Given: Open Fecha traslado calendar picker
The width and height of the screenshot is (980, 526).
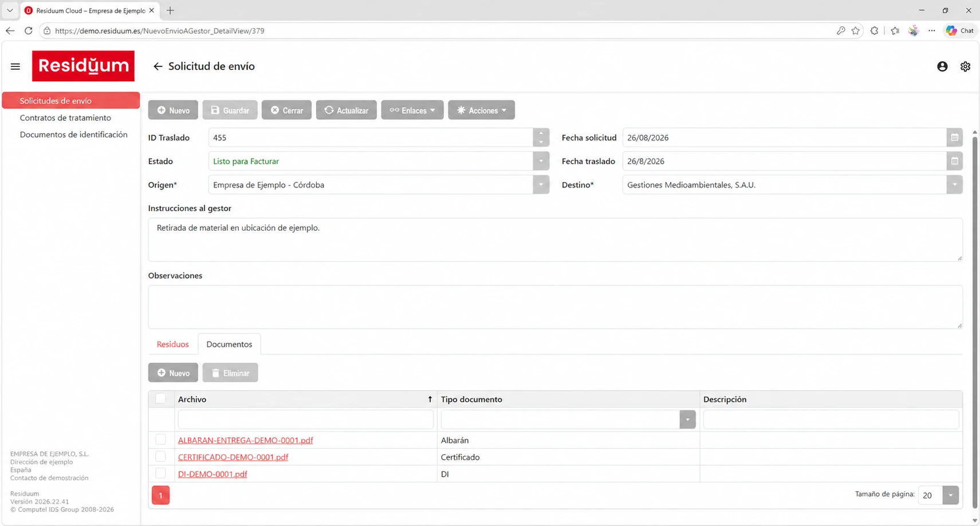Looking at the screenshot, I should (954, 161).
